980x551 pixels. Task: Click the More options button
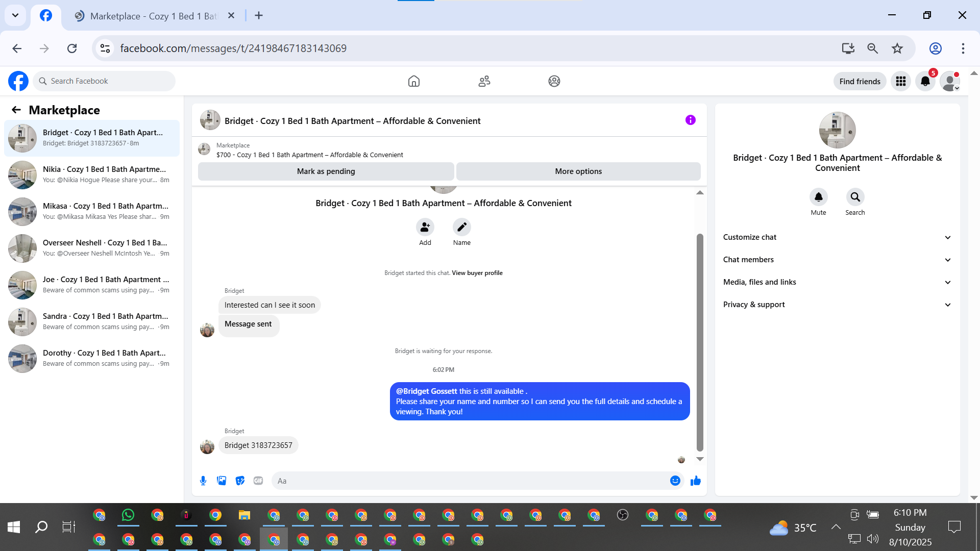pos(578,171)
